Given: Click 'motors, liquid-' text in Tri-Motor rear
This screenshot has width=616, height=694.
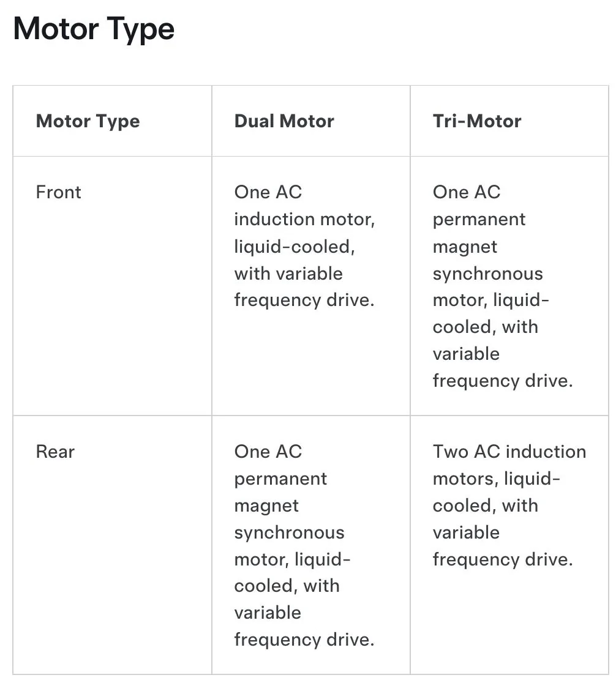Looking at the screenshot, I should [497, 479].
